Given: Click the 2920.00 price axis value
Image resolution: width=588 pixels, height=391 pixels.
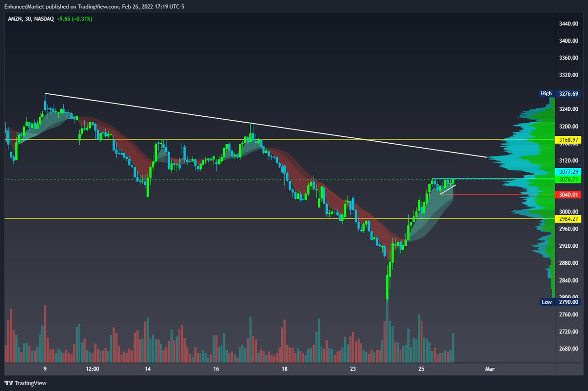Looking at the screenshot, I should (569, 246).
